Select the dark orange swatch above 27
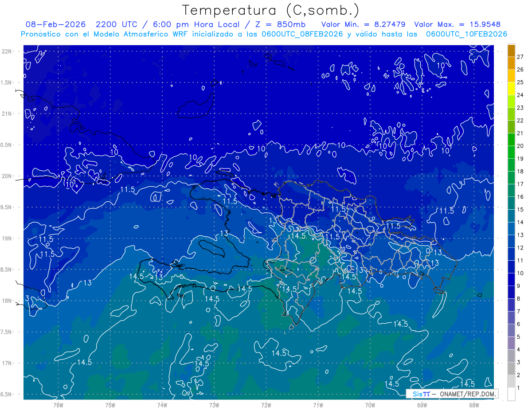 point(511,51)
